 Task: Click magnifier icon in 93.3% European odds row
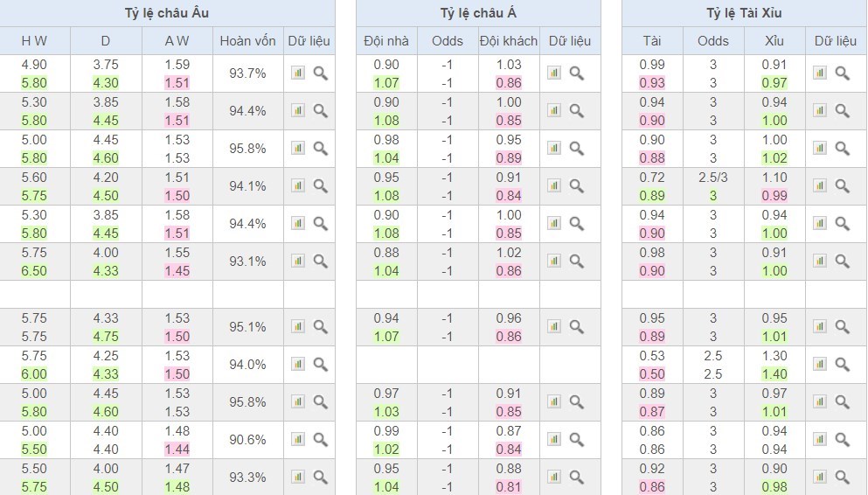pyautogui.click(x=321, y=478)
